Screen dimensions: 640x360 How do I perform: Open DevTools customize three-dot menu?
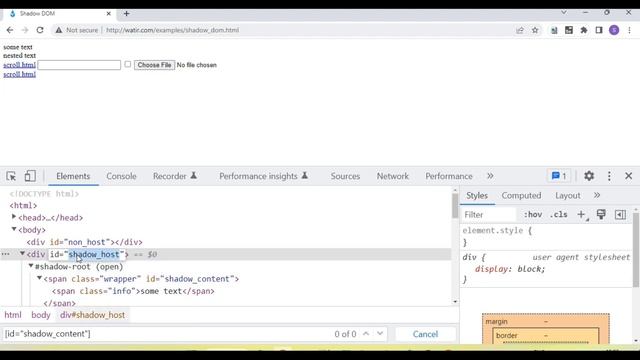point(609,176)
